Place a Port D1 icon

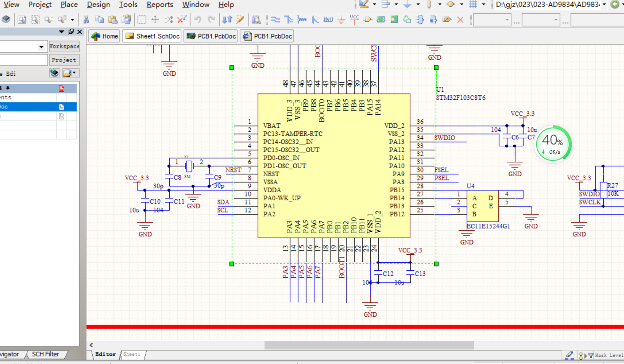[447, 19]
